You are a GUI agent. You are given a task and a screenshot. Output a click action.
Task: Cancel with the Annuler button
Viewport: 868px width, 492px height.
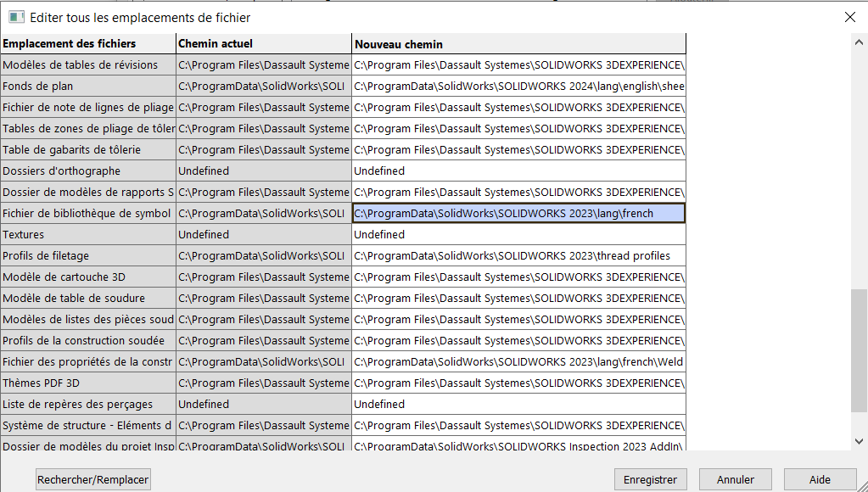click(735, 479)
